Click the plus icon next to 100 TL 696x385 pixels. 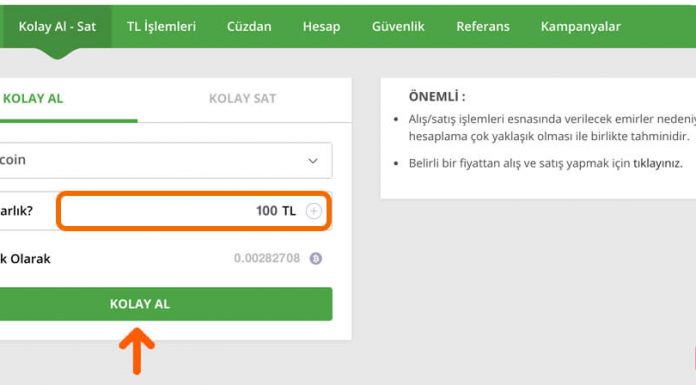click(313, 211)
